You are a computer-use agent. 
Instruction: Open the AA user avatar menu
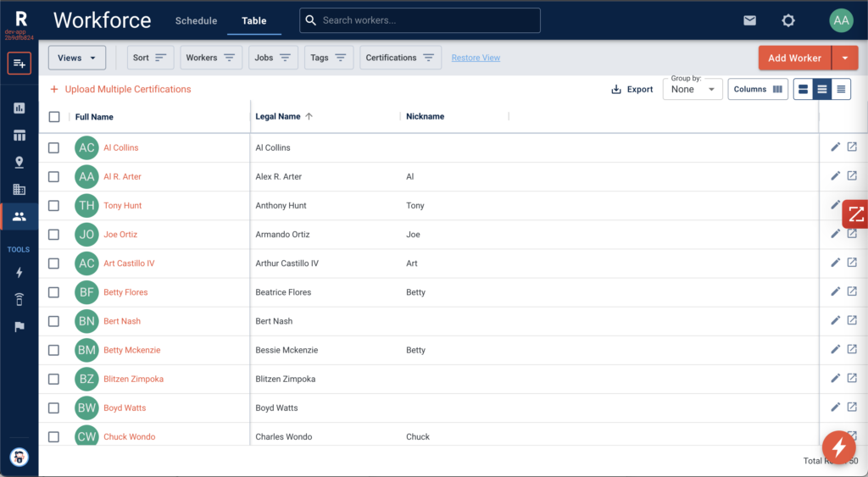[841, 20]
